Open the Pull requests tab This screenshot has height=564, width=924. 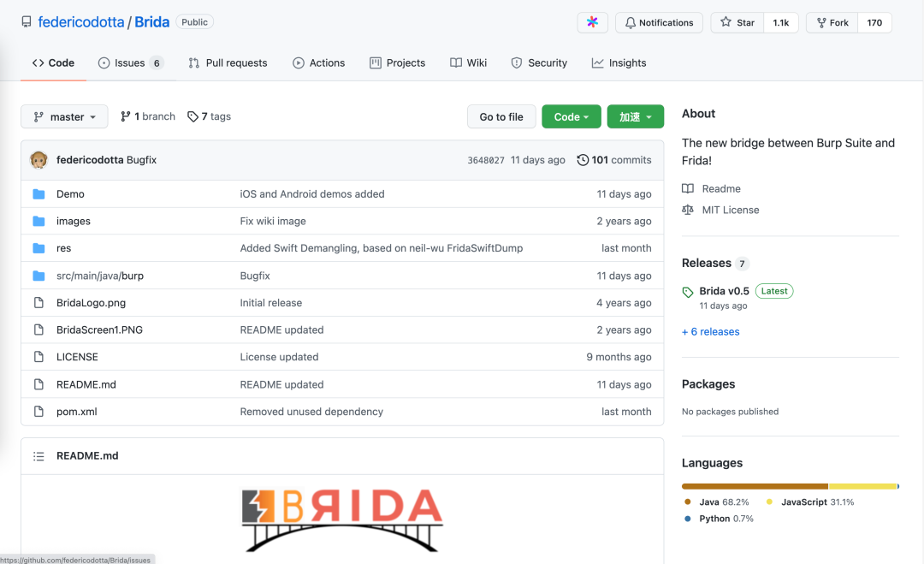[x=228, y=63]
